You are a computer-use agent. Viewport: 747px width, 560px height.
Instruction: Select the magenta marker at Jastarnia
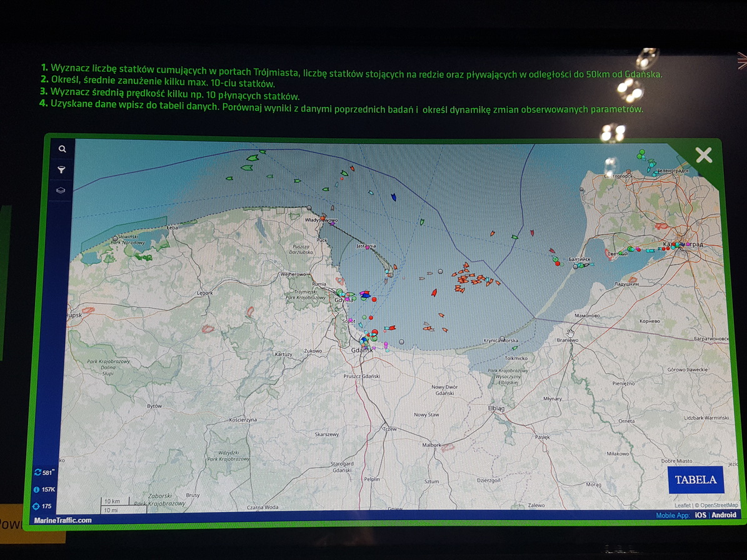368,247
